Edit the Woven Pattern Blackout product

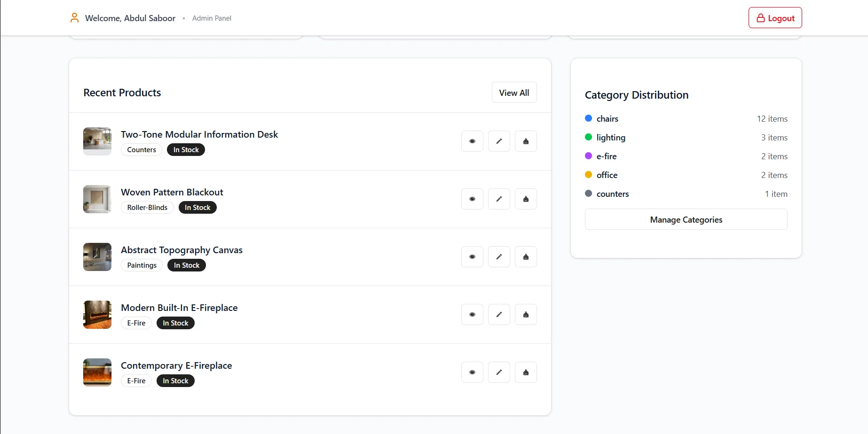coord(499,199)
